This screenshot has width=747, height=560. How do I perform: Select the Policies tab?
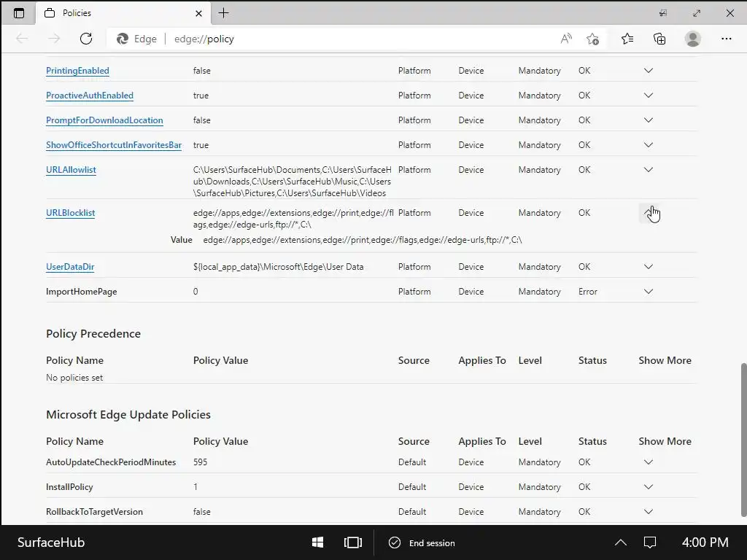pos(123,13)
